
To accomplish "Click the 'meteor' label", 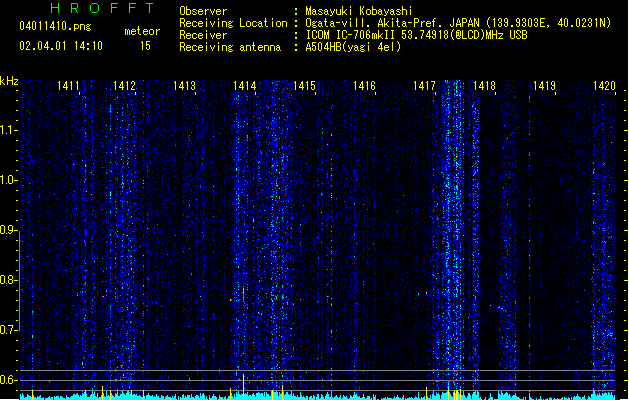I will point(142,31).
